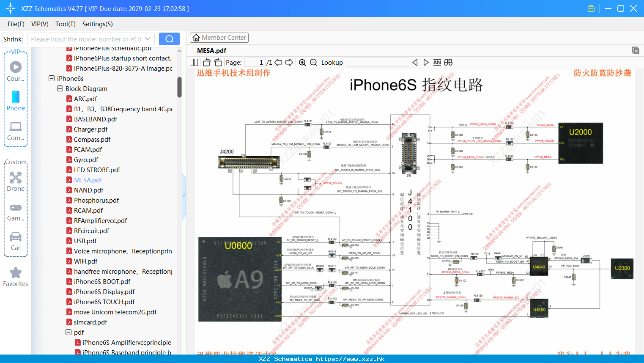644x363 pixels.
Task: Click the page number field
Action: 255,62
